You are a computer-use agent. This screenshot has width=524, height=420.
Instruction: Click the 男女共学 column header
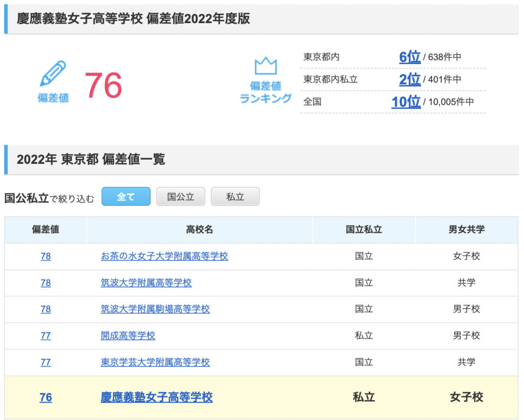[467, 230]
